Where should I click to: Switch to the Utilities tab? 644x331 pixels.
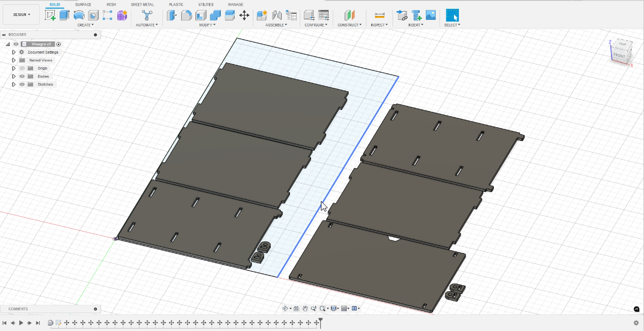pyautogui.click(x=206, y=4)
